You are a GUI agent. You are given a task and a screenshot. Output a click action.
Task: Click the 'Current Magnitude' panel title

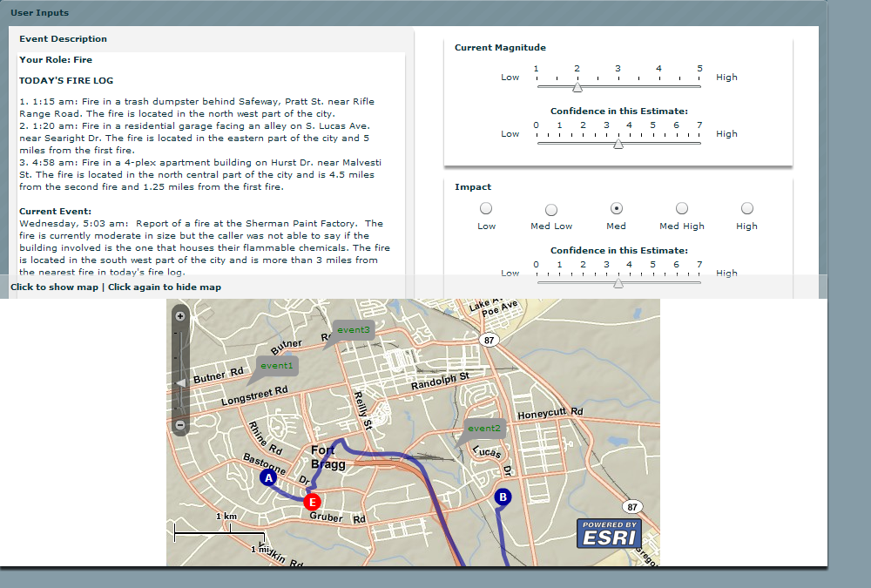point(500,48)
